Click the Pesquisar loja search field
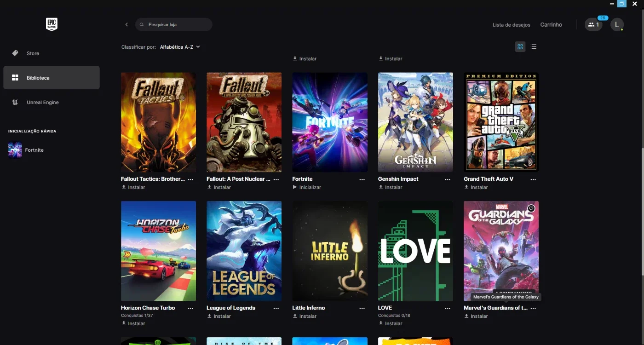This screenshot has width=644, height=345. (173, 24)
